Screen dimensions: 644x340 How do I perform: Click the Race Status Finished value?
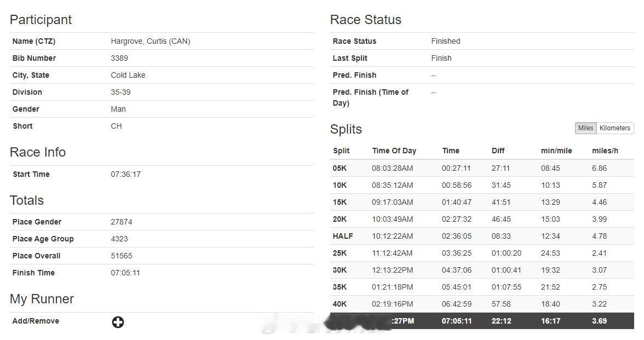[446, 41]
